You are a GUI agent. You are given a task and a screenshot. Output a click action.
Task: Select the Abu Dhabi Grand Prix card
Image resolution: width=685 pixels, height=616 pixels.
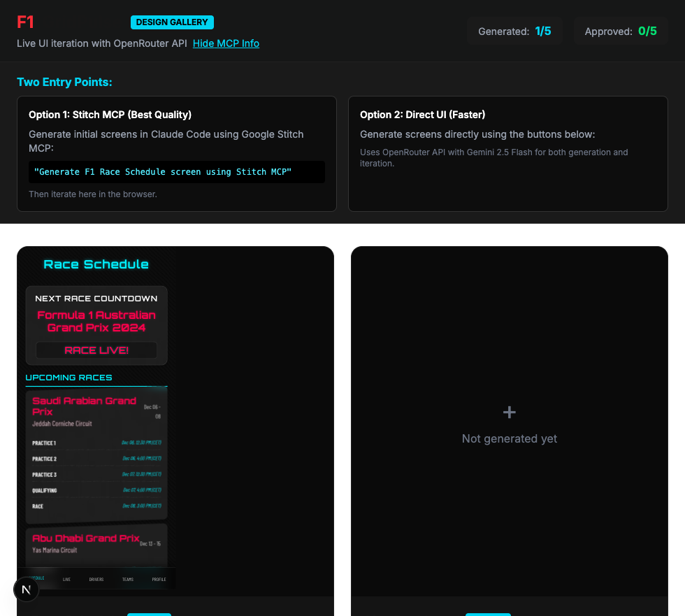pyautogui.click(x=96, y=543)
